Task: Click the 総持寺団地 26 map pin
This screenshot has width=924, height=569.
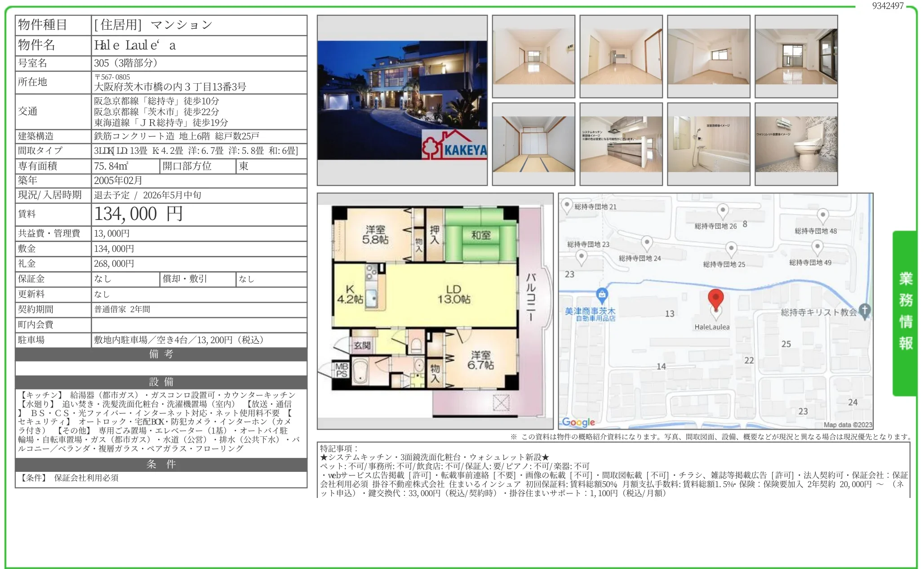Action: click(722, 211)
